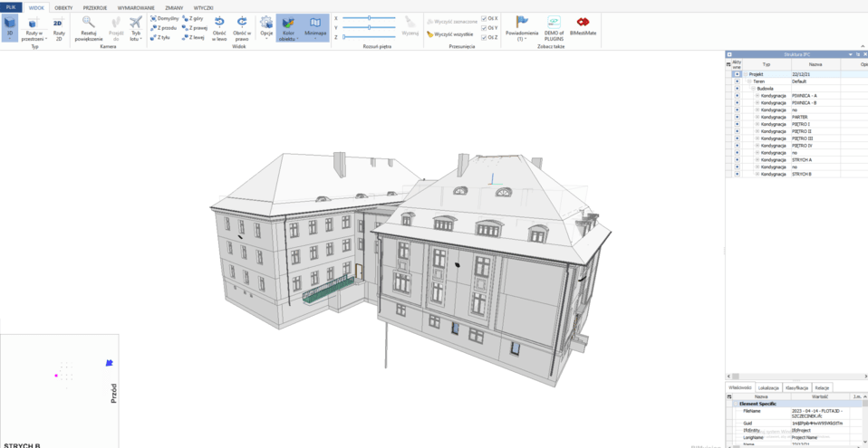Image resolution: width=868 pixels, height=448 pixels.
Task: Expand the PIĘTRO I storey node
Action: pyautogui.click(x=757, y=124)
